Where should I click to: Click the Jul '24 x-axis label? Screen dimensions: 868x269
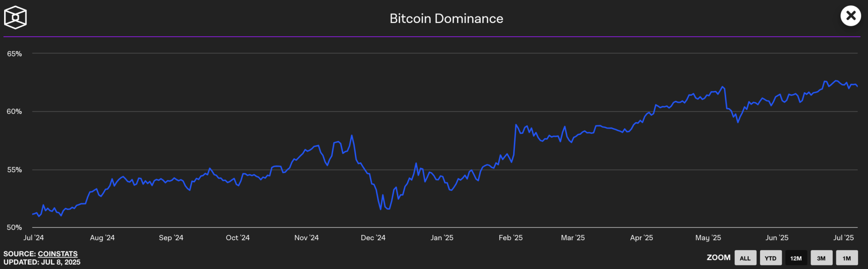[x=33, y=238]
